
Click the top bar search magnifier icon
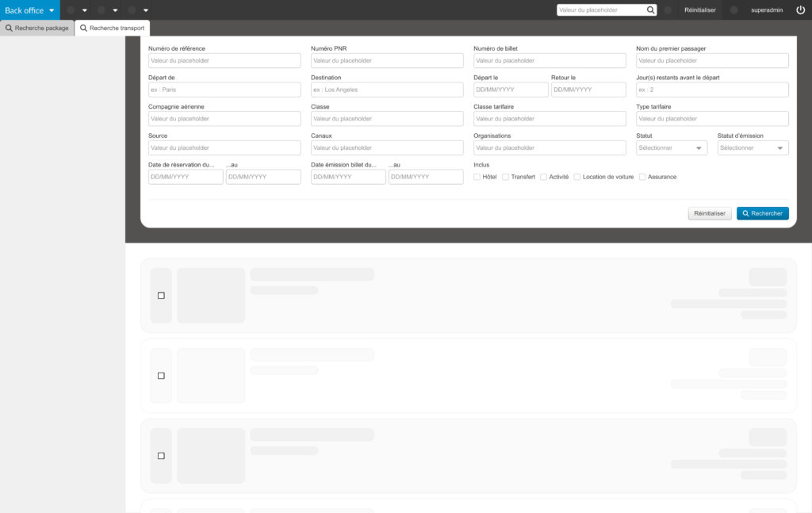(651, 10)
